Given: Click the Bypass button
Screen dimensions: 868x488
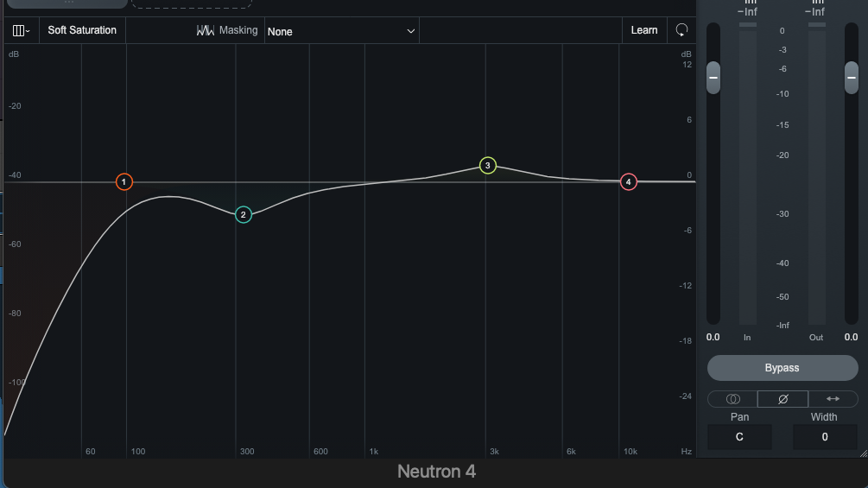Looking at the screenshot, I should pyautogui.click(x=782, y=368).
